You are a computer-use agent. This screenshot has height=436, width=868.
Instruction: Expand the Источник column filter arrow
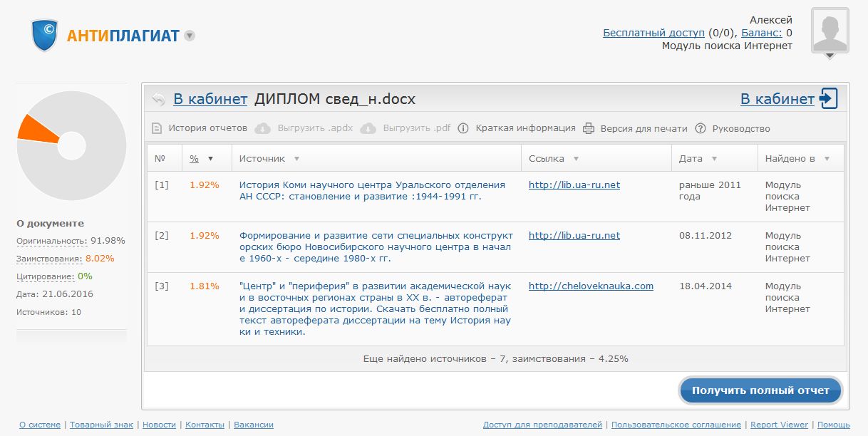point(296,159)
